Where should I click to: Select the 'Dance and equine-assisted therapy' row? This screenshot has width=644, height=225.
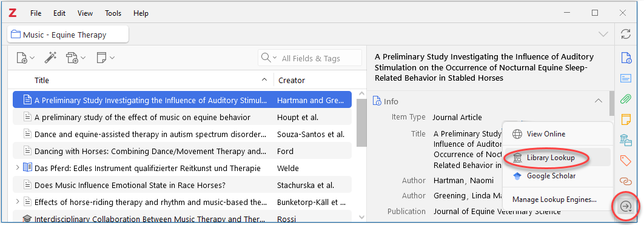point(182,134)
